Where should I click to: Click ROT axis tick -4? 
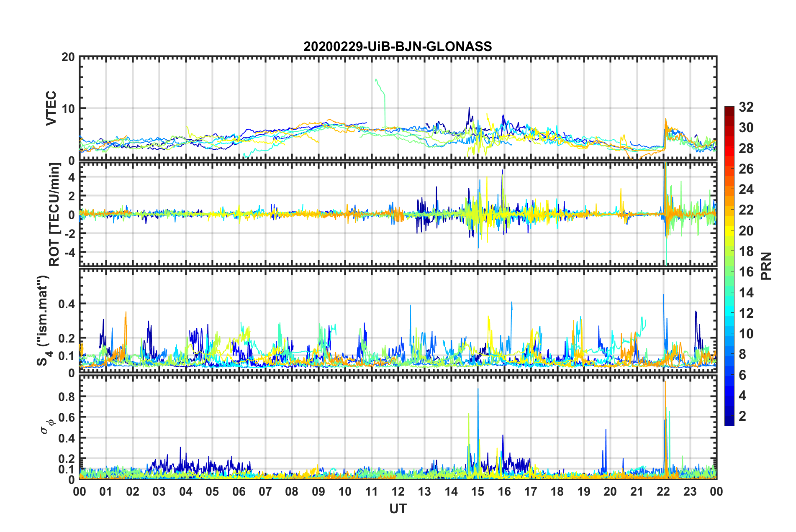coord(71,252)
